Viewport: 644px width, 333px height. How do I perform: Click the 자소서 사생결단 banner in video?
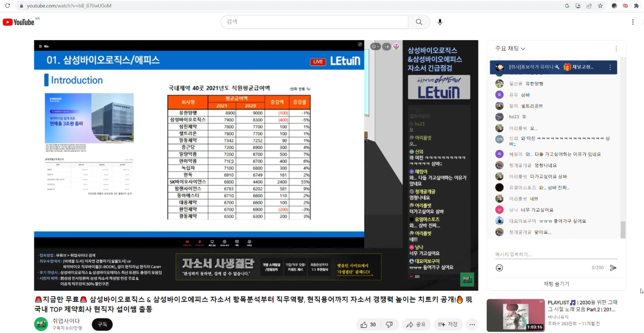pos(279,267)
